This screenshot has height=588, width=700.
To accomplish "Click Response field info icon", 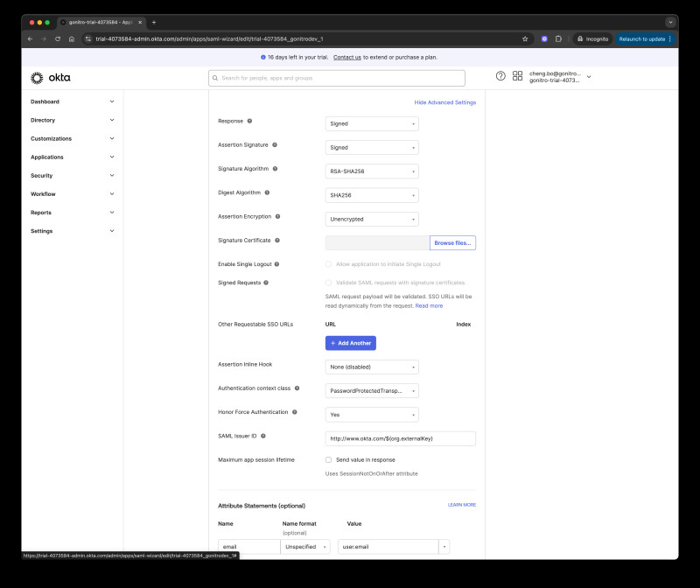I will coord(249,121).
